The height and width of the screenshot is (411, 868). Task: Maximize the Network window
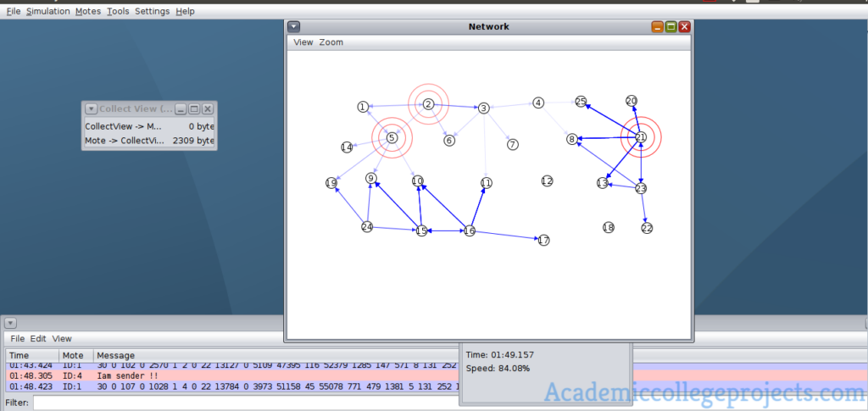(671, 26)
